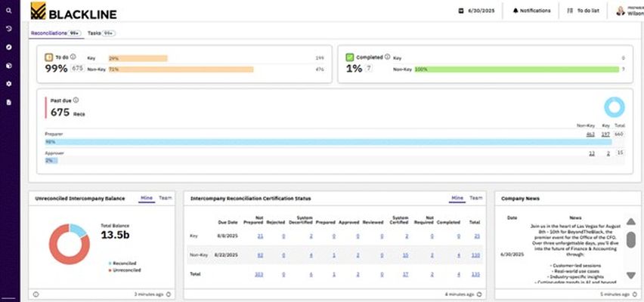
Task: Open the user profile menu
Action: (629, 11)
